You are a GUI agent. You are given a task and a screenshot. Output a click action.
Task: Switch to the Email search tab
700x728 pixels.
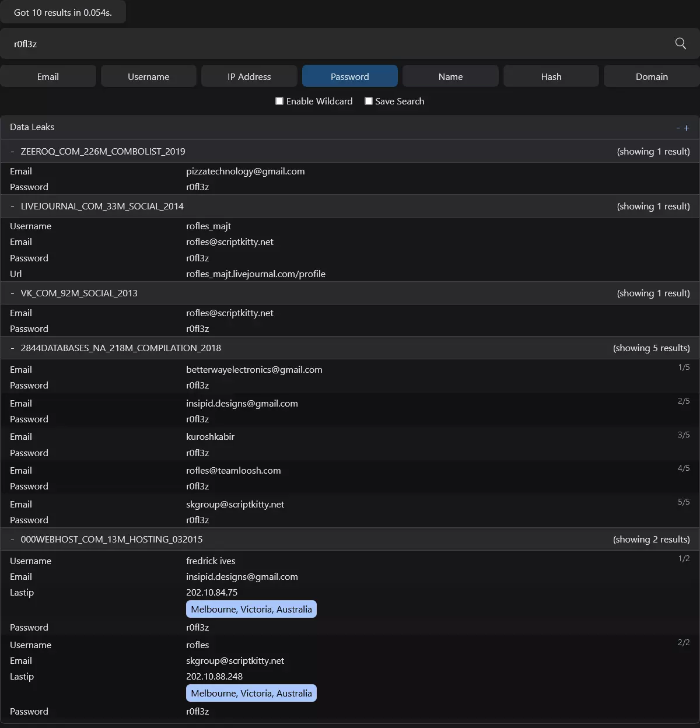tap(48, 76)
